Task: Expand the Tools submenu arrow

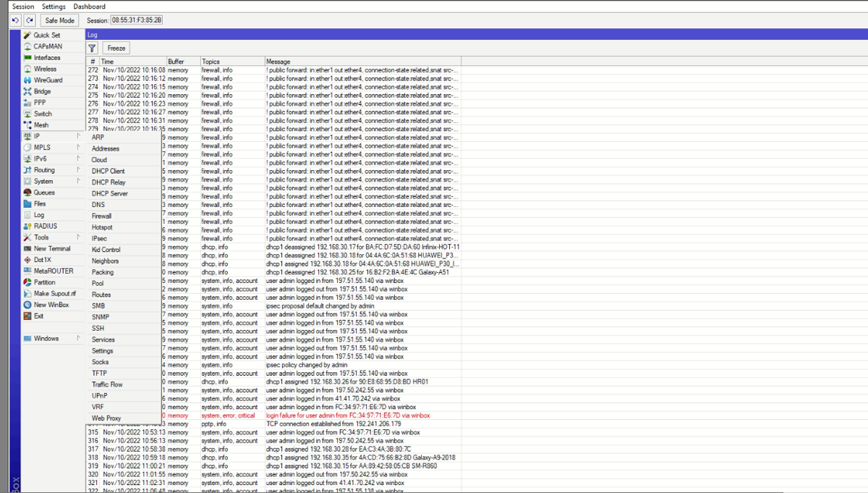Action: point(78,237)
